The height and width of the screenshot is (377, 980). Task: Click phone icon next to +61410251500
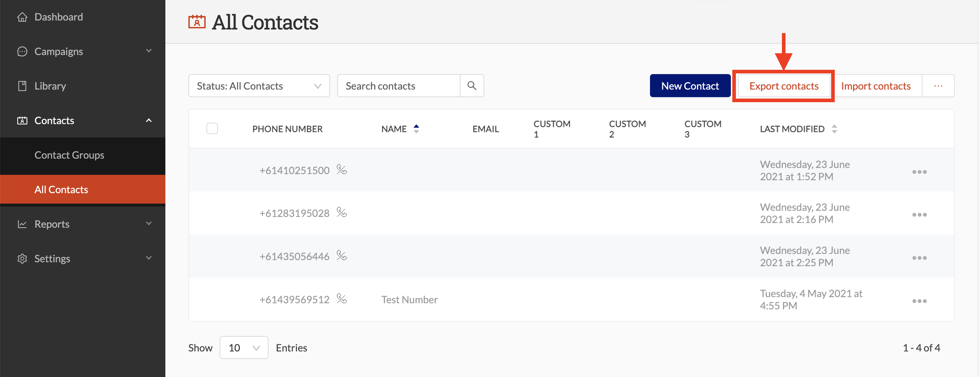coord(342,169)
